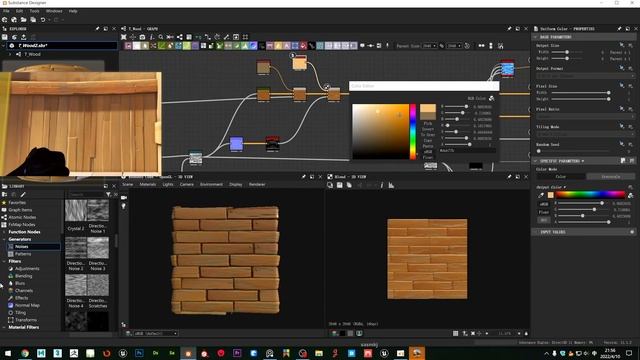Collapse the Base Parameters section
Image resolution: width=640 pixels, height=360 pixels.
coord(536,37)
